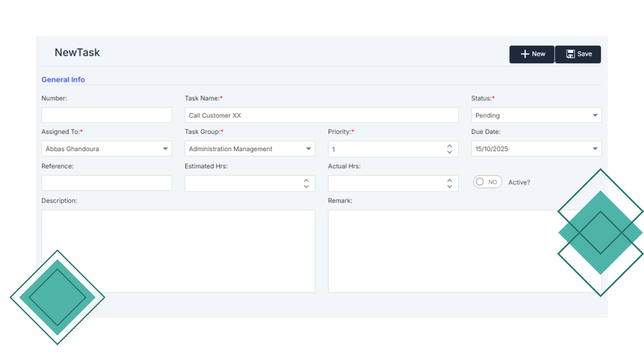Viewport: 644px width, 362px height.
Task: Increase Actual Hrs with up arrow
Action: click(449, 181)
